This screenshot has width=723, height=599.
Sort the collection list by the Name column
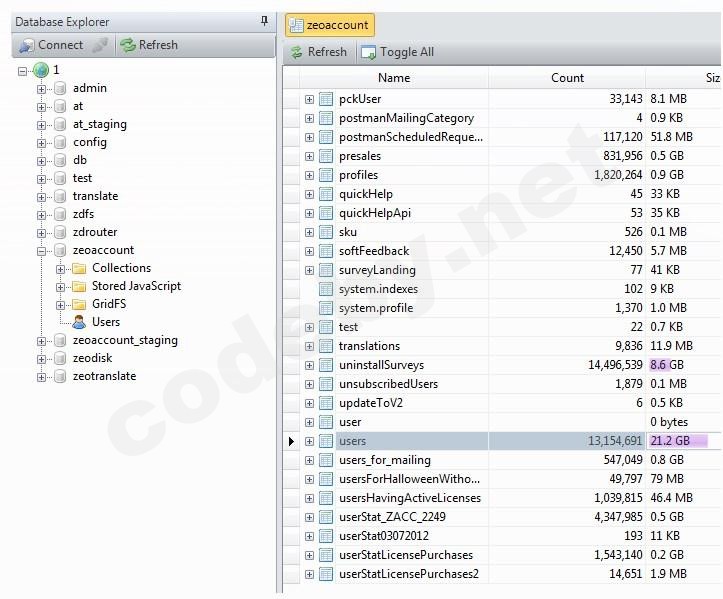pos(394,78)
